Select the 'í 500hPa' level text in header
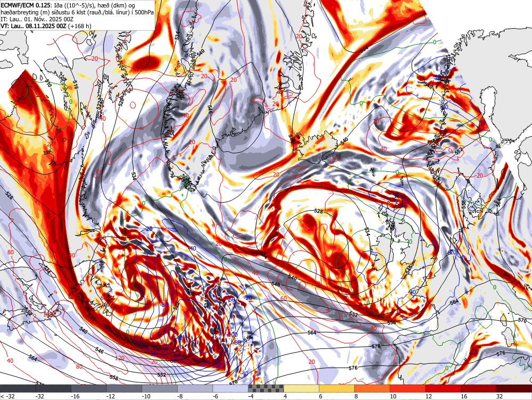The height and width of the screenshot is (400, 532). coord(142,12)
